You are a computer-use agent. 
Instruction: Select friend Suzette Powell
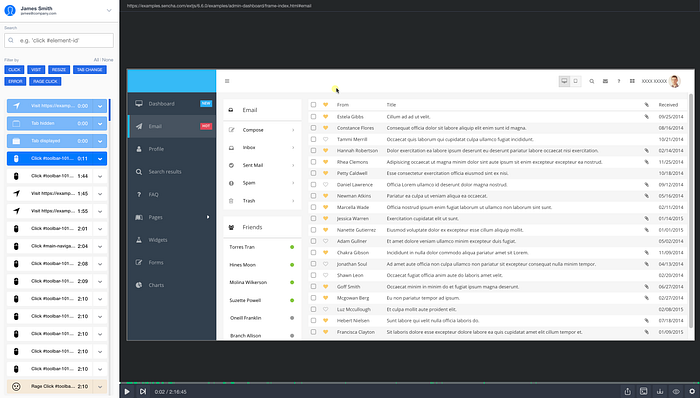click(262, 300)
